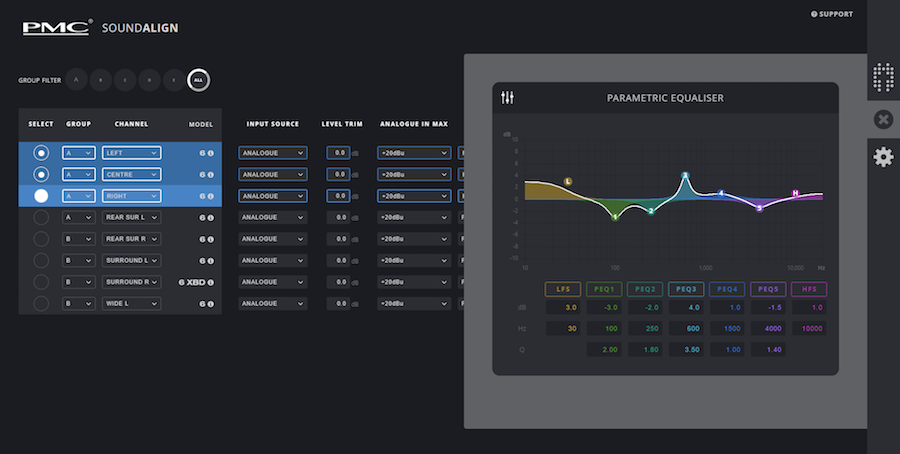Select the ALL group filter

coord(199,80)
